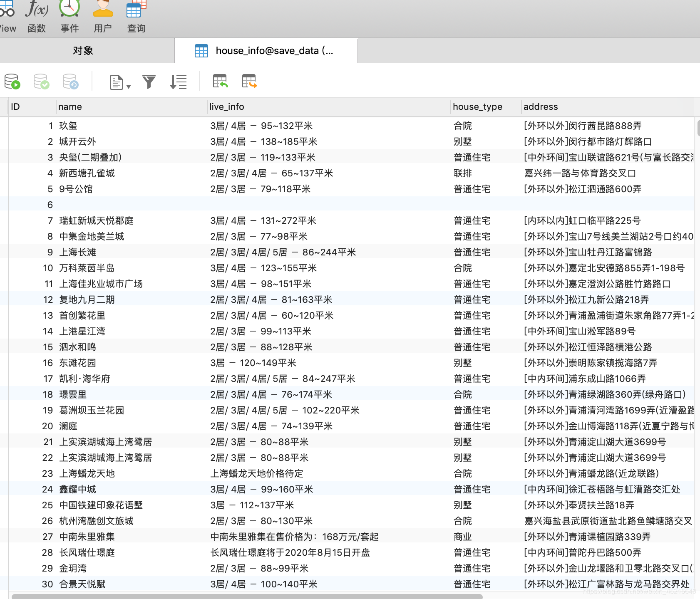This screenshot has height=599, width=700.
Task: Click the filter funnel icon
Action: pyautogui.click(x=149, y=82)
